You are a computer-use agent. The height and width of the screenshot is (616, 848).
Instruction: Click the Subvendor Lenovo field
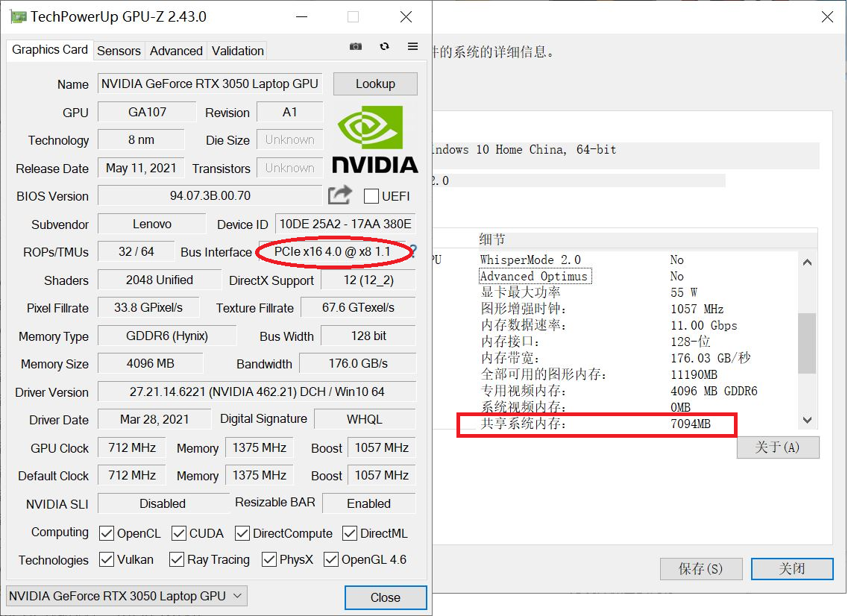pyautogui.click(x=152, y=224)
